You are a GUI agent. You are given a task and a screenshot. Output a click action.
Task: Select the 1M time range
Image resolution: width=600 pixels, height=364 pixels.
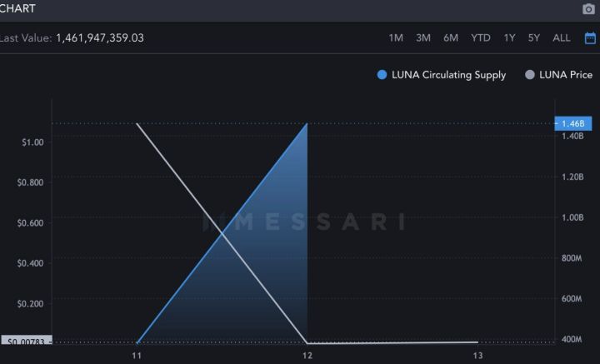click(x=396, y=38)
